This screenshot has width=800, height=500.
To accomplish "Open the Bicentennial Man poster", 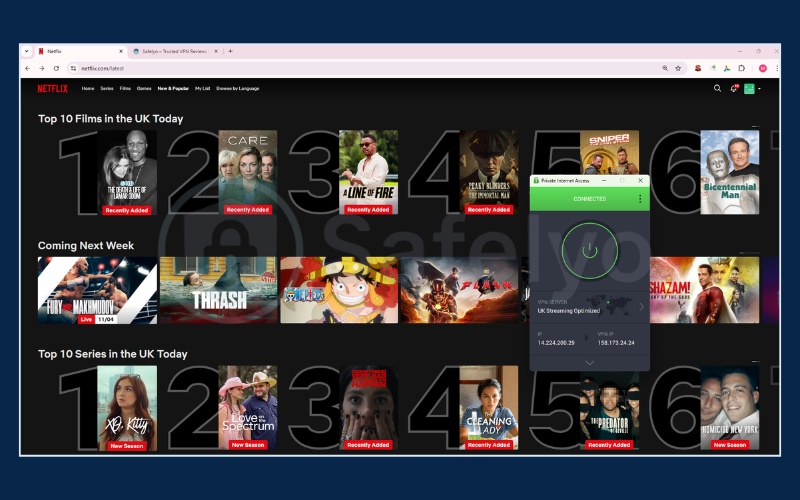I will tap(730, 172).
